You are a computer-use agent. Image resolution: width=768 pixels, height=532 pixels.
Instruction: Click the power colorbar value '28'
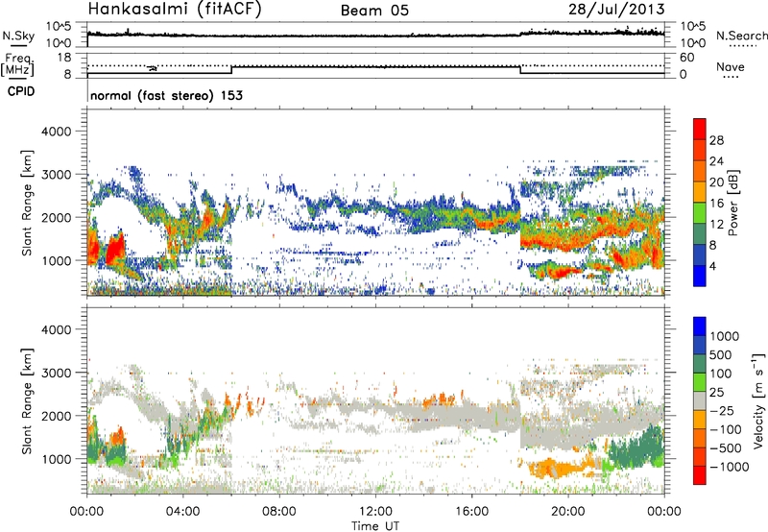click(x=716, y=140)
